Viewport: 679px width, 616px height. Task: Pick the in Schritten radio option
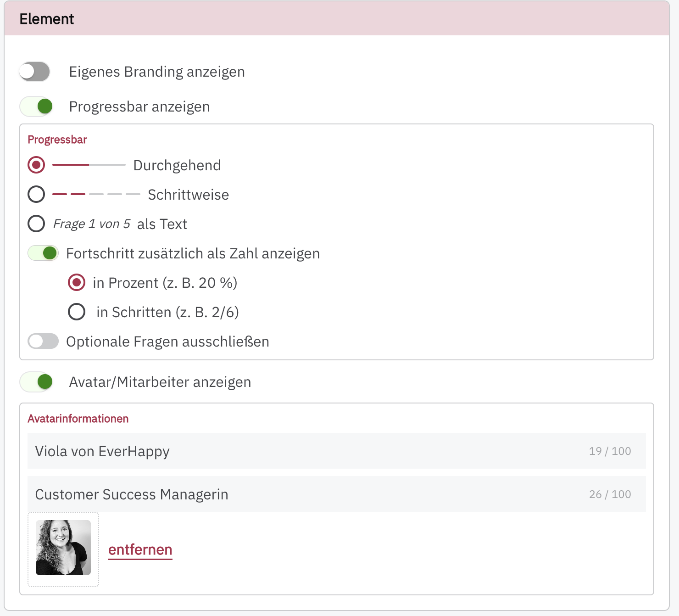click(x=77, y=312)
